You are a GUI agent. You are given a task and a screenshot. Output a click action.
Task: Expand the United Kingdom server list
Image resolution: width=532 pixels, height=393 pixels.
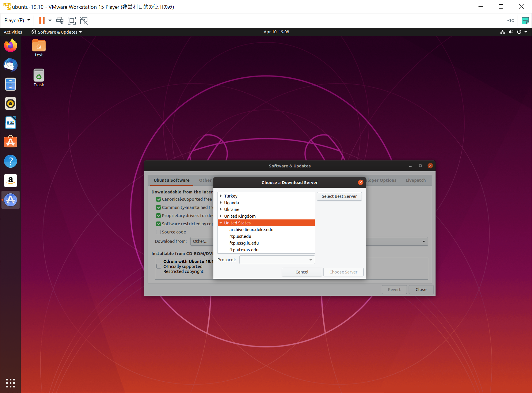pyautogui.click(x=221, y=216)
